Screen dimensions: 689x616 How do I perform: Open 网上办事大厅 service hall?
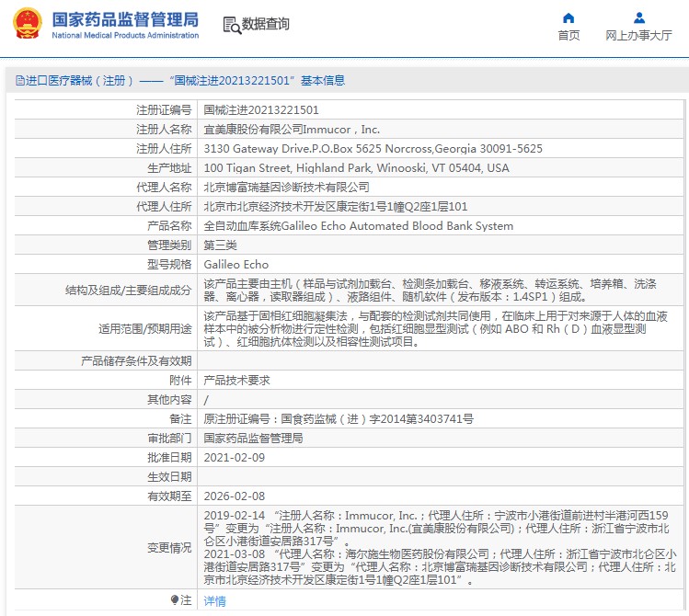(x=639, y=35)
